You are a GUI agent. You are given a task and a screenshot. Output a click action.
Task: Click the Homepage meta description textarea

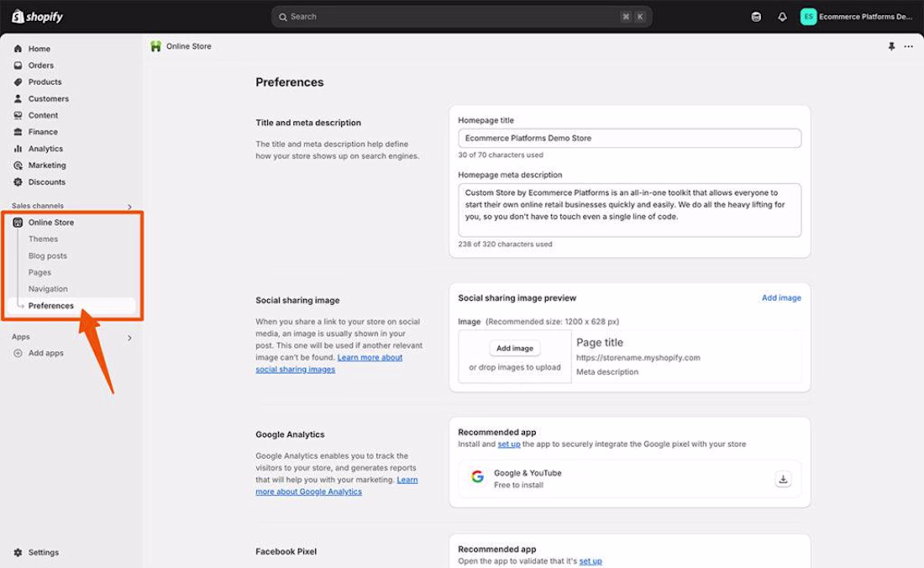pos(629,210)
